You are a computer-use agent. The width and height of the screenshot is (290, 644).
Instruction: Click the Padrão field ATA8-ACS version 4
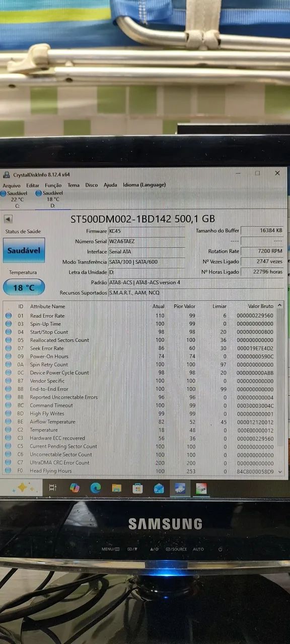pyautogui.click(x=196, y=282)
